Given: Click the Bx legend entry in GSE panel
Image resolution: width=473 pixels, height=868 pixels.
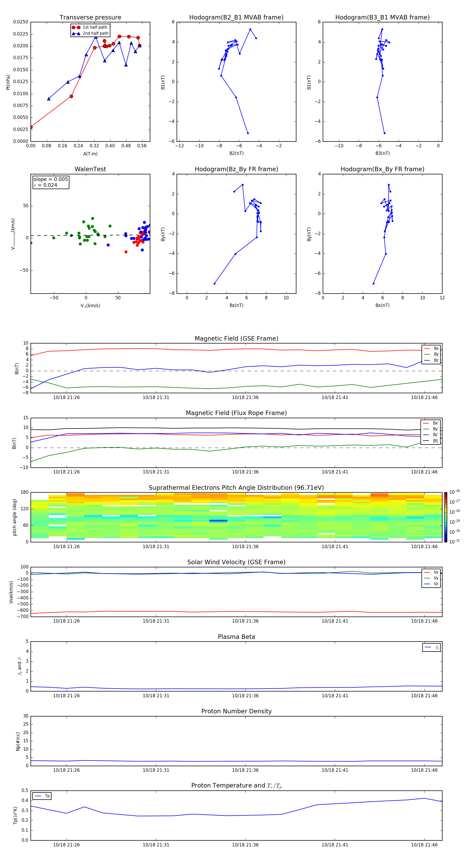Looking at the screenshot, I should tap(431, 349).
